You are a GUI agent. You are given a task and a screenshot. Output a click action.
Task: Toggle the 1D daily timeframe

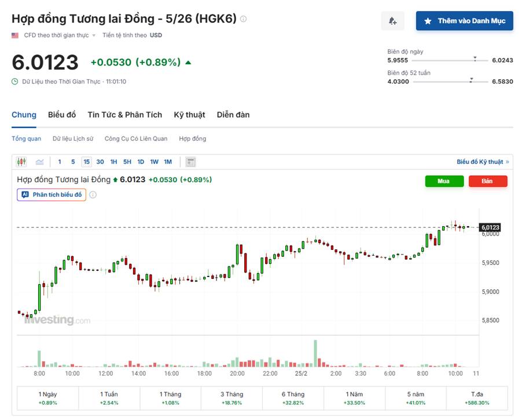pos(140,161)
